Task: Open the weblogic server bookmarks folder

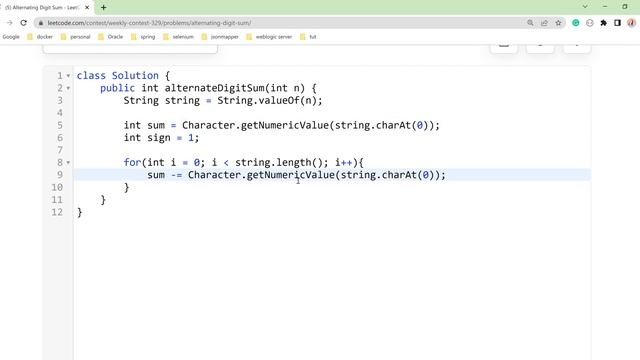Action: coord(269,37)
